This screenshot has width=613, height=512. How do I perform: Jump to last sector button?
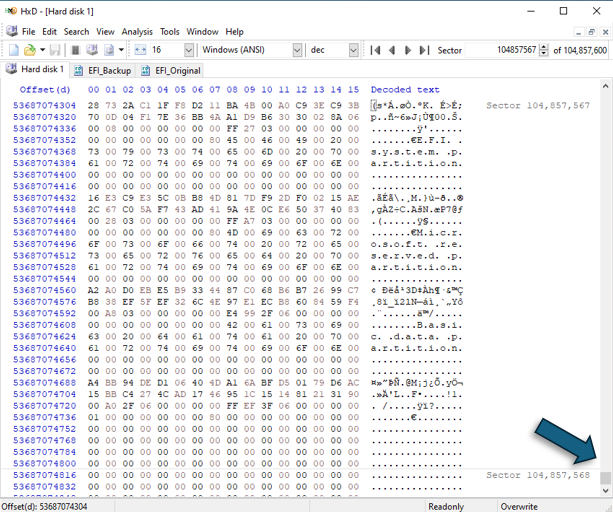point(423,50)
